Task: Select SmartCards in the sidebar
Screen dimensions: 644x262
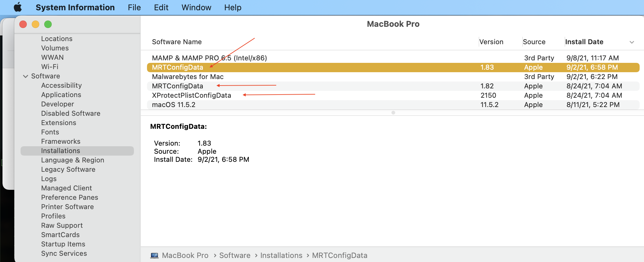Action: (x=60, y=235)
